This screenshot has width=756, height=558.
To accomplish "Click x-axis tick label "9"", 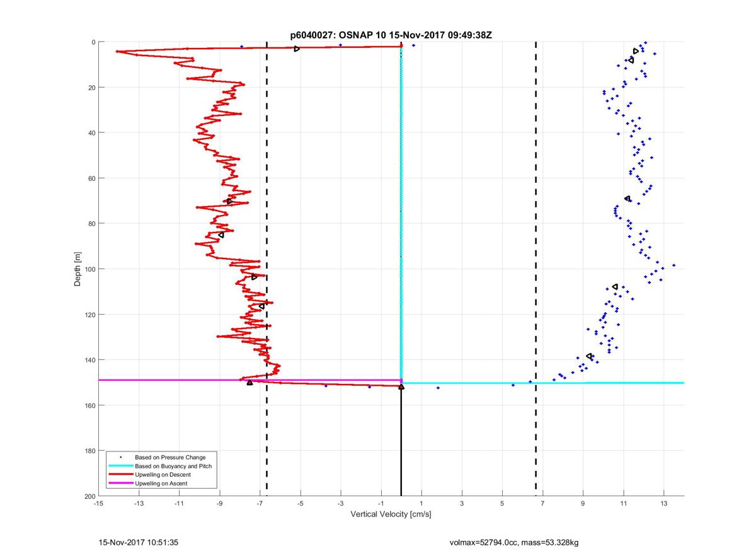I will 583,504.
